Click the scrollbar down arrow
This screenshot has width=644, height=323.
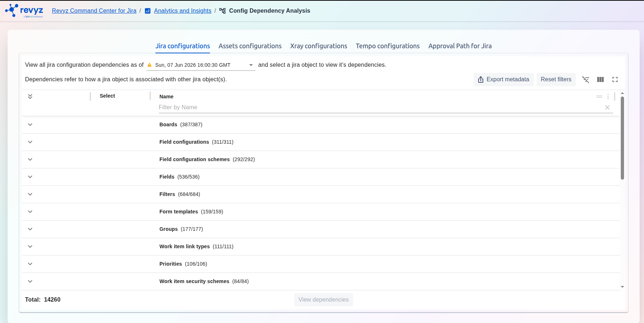[x=622, y=287]
